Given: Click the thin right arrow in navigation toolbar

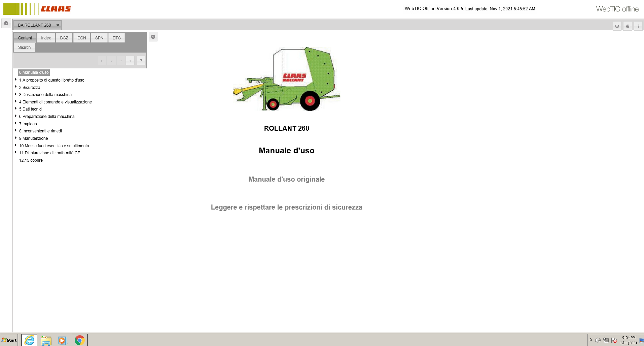Looking at the screenshot, I should tap(120, 61).
